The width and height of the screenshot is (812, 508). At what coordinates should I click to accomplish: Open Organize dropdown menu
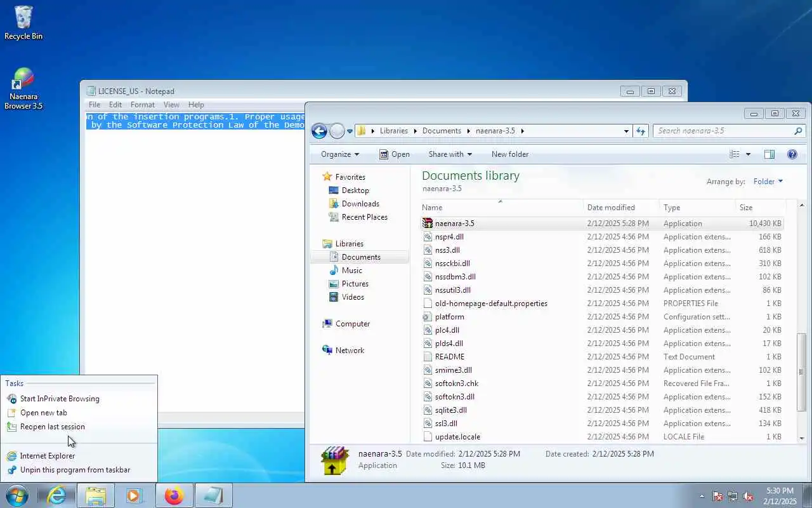340,154
